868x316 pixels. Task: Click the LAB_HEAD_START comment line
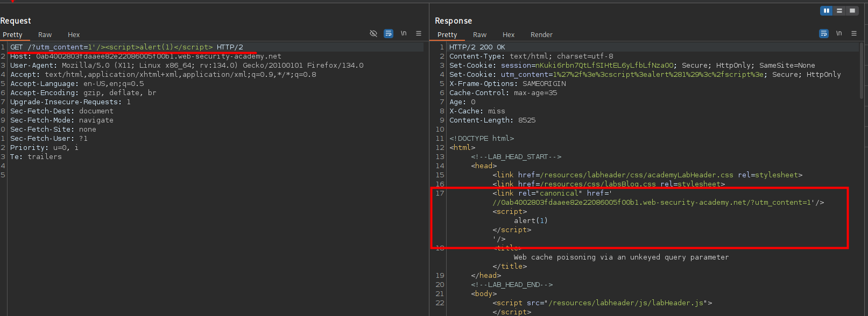coord(516,157)
